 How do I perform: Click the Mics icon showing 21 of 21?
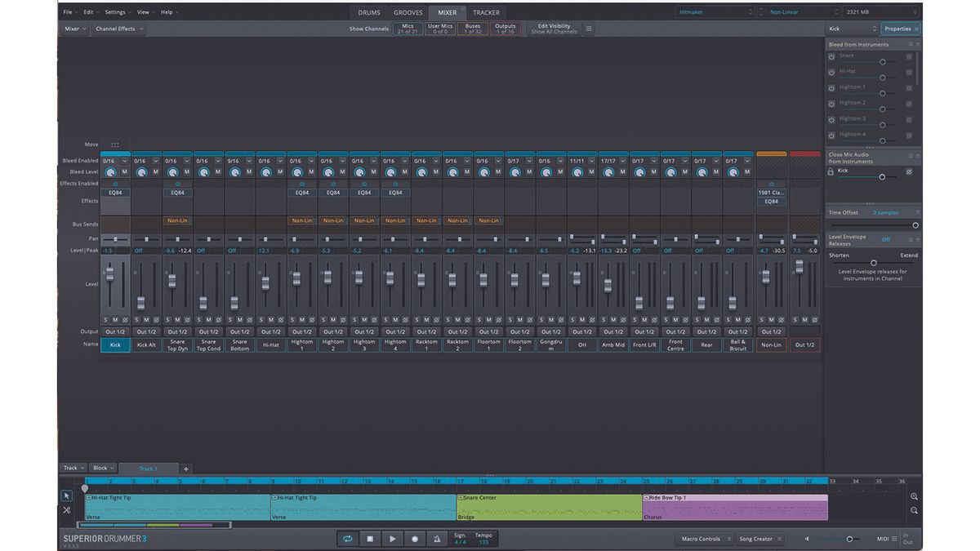(407, 29)
